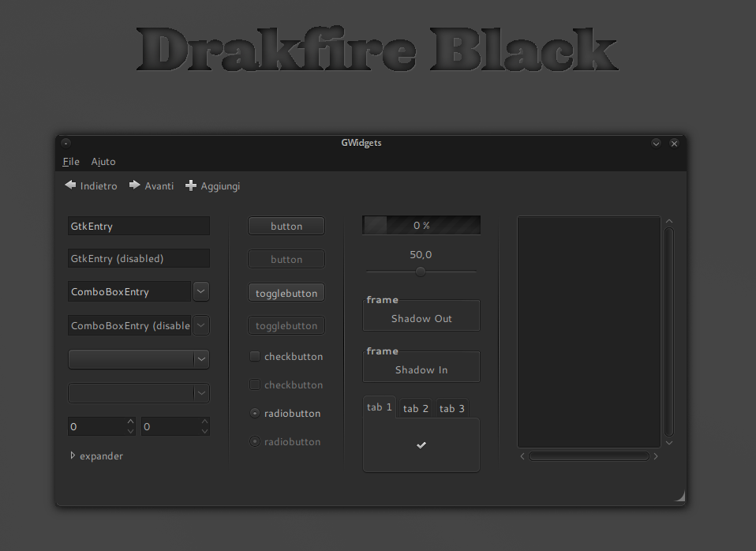Viewport: 756px width, 551px height.
Task: Click the Aggiungi plus icon
Action: [x=191, y=186]
